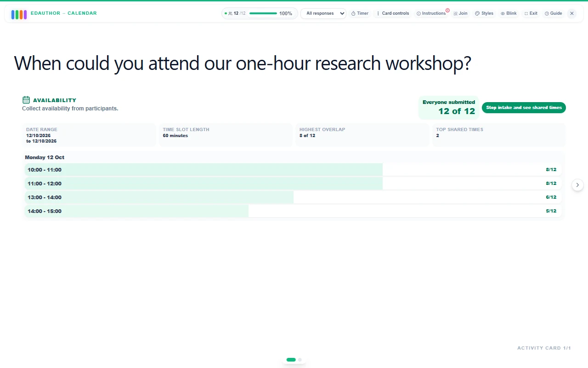This screenshot has height=368, width=588.
Task: Click the Availability calendar icon
Action: click(x=26, y=100)
